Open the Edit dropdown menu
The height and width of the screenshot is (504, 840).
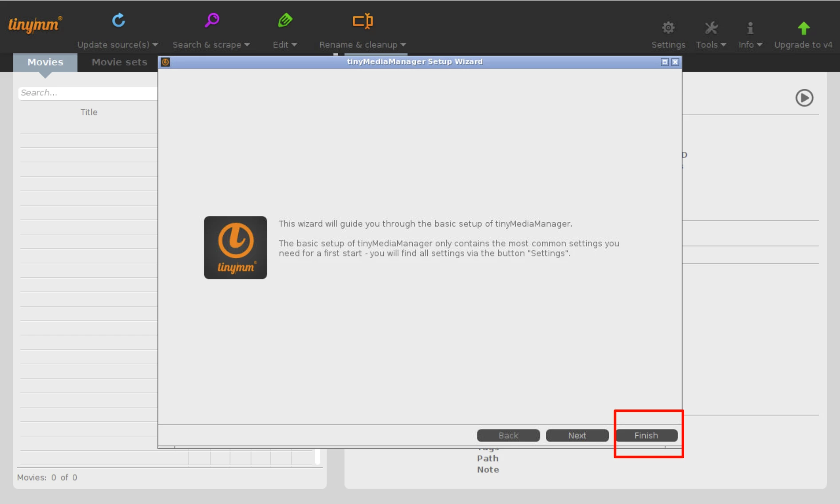285,45
